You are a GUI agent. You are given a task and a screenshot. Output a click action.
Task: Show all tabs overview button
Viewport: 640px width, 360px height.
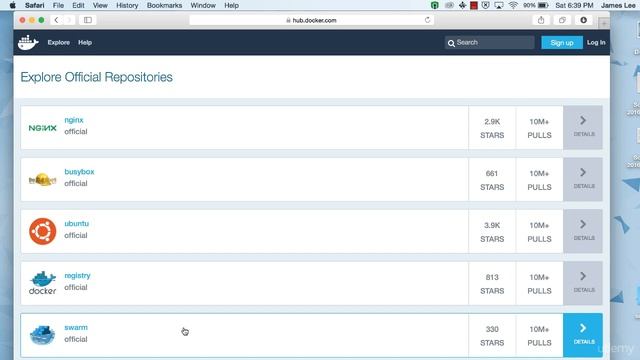(562, 20)
